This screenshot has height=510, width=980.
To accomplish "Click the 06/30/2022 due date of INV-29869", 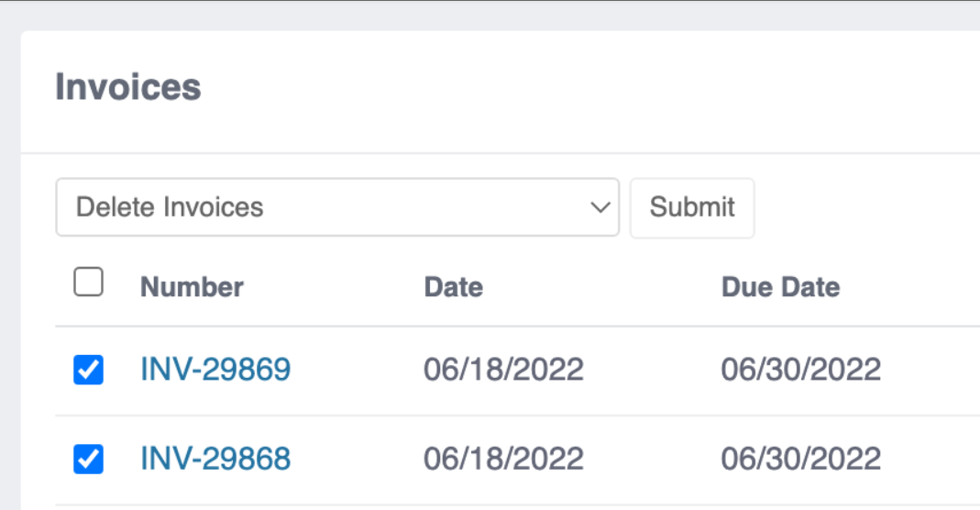I will (x=800, y=369).
